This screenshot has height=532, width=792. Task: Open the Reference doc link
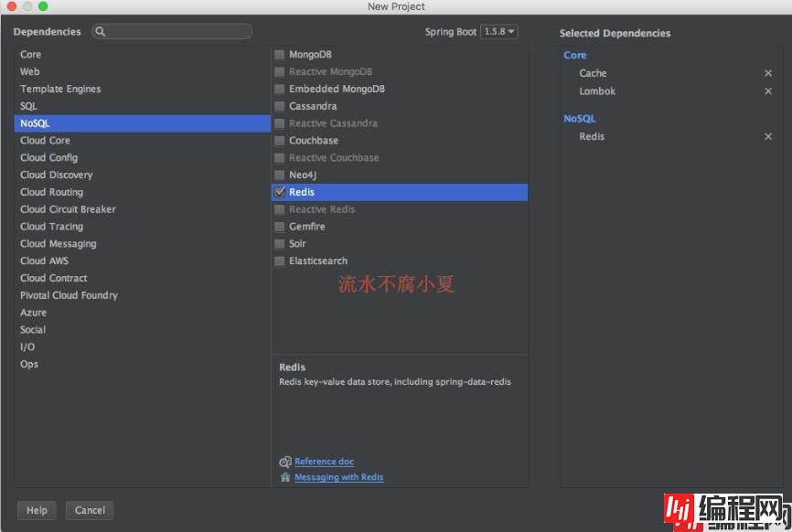click(324, 463)
